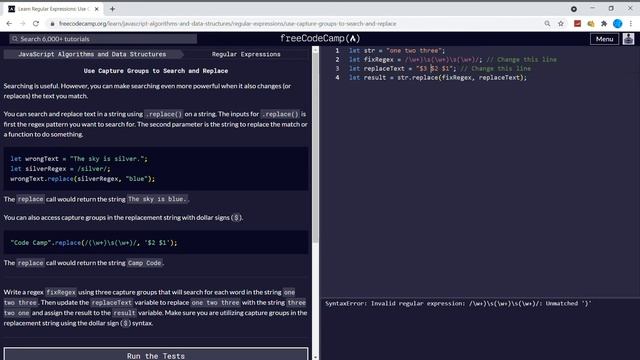
Task: Click the inline 'replaceText' code in instructions
Action: point(111,302)
